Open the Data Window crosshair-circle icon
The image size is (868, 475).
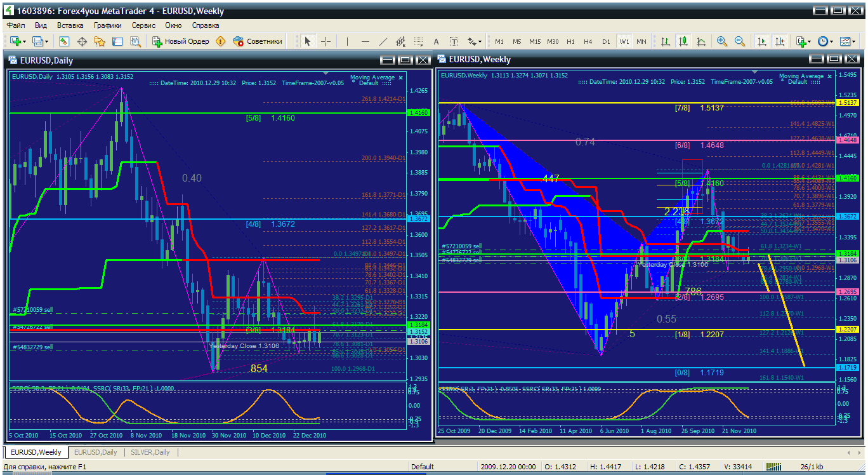pos(82,41)
